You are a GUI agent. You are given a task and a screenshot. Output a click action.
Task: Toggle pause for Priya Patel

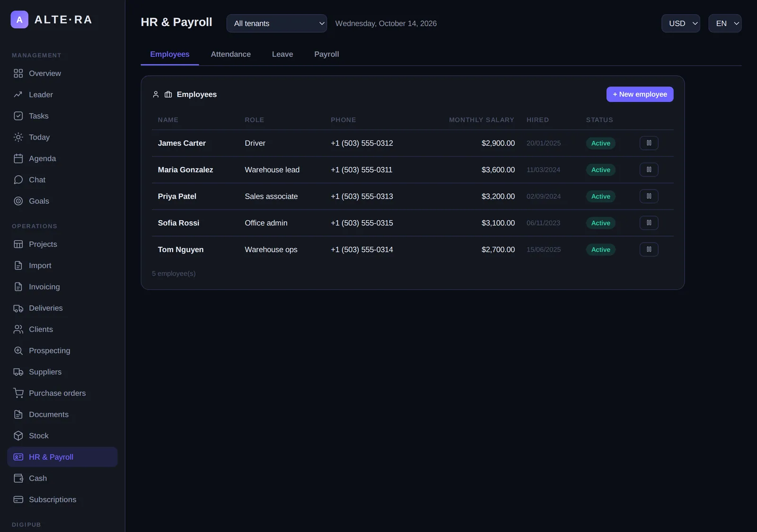tap(649, 196)
